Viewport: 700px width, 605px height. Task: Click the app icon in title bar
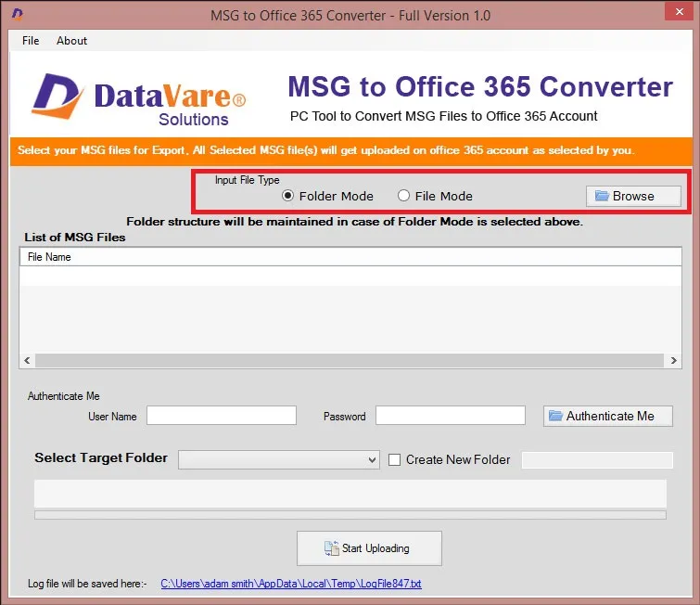18,14
